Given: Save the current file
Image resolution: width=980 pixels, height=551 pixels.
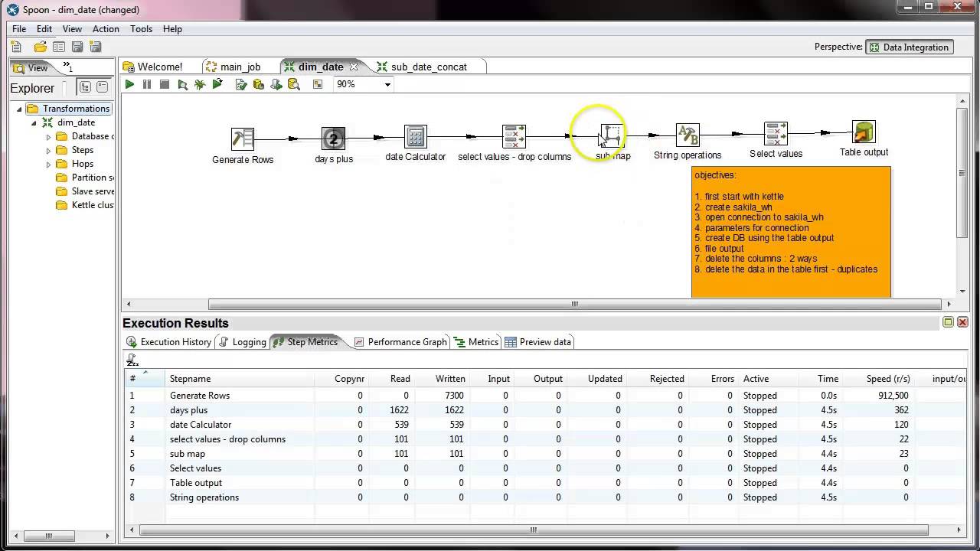Looking at the screenshot, I should [77, 47].
